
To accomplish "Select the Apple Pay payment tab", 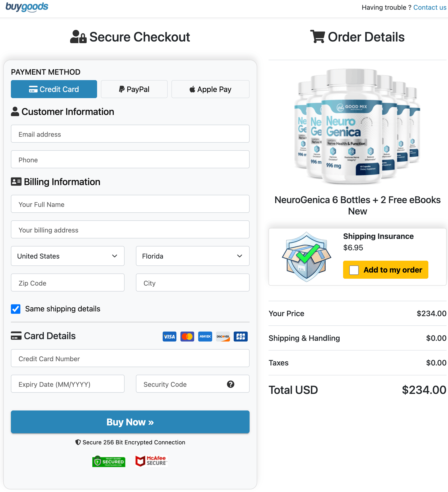I will click(x=210, y=89).
